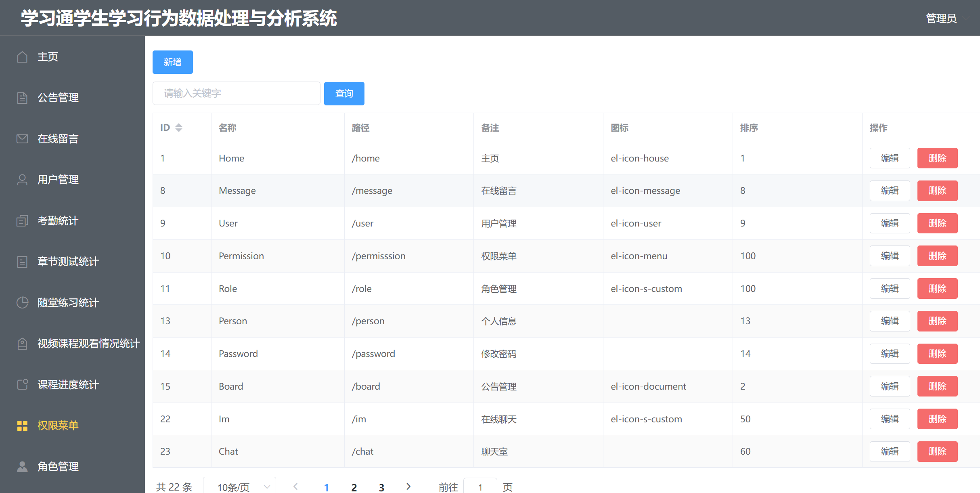This screenshot has height=493, width=980.
Task: Sort table by ID column arrows
Action: coord(179,128)
